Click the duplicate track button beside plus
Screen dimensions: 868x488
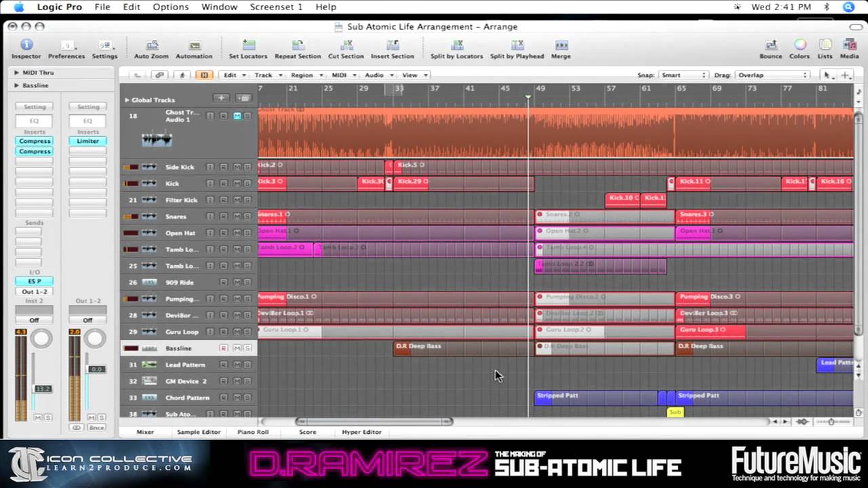[x=243, y=98]
